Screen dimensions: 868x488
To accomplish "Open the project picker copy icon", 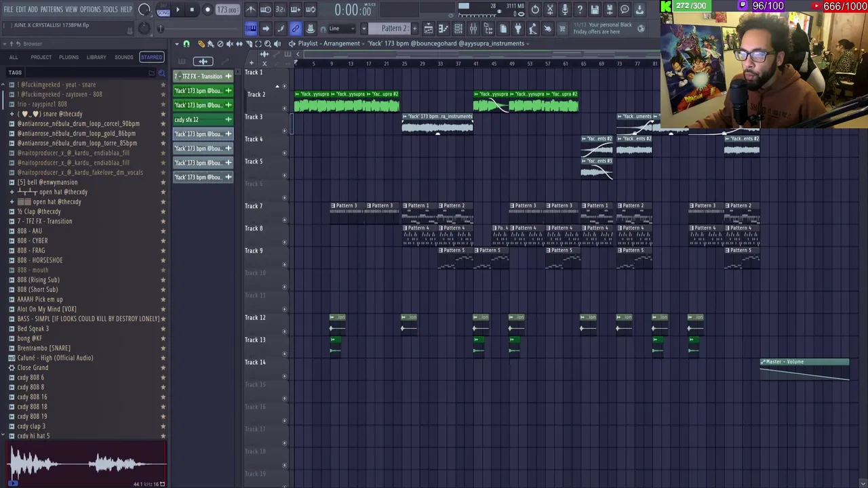I will coord(503,28).
